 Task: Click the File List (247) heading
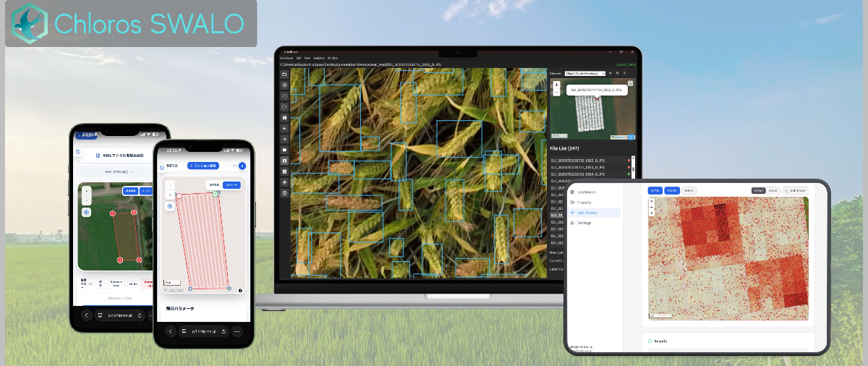coord(564,148)
